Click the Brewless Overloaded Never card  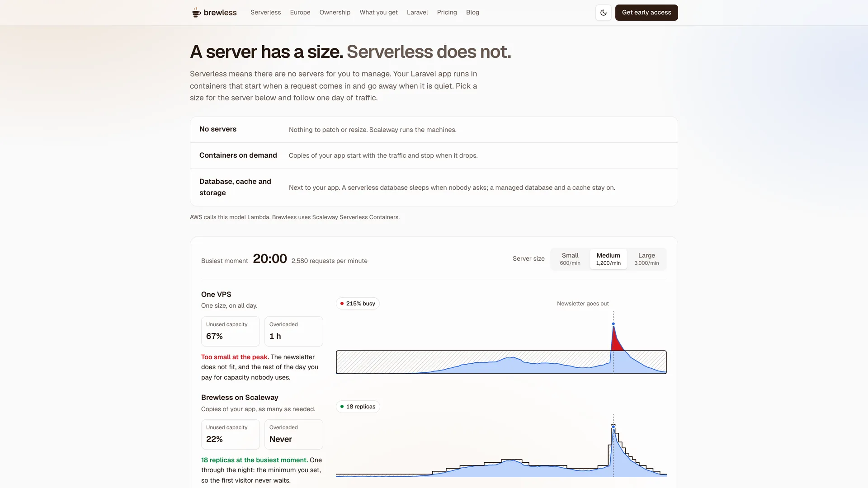[294, 434]
